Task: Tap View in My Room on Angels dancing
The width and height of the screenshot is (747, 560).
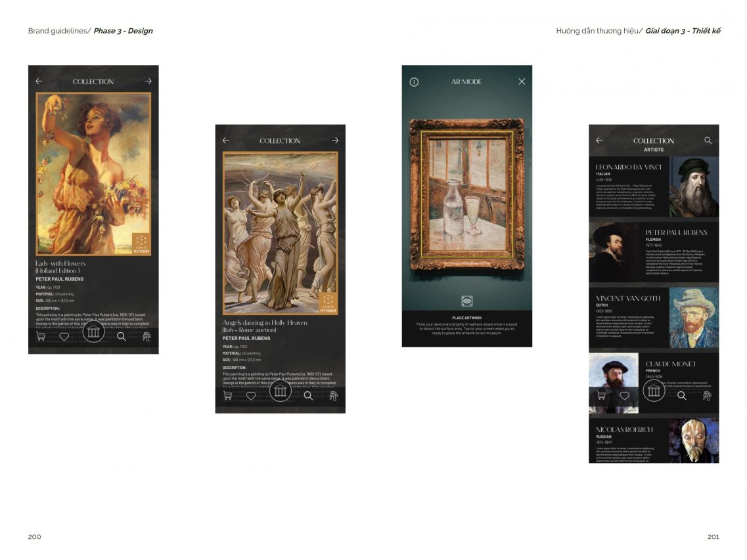Action: [328, 303]
